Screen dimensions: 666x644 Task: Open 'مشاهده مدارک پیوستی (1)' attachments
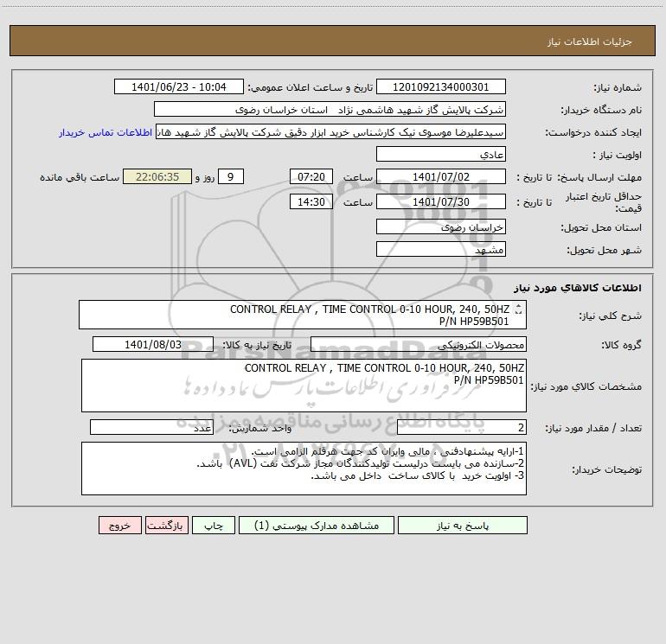[x=317, y=526]
